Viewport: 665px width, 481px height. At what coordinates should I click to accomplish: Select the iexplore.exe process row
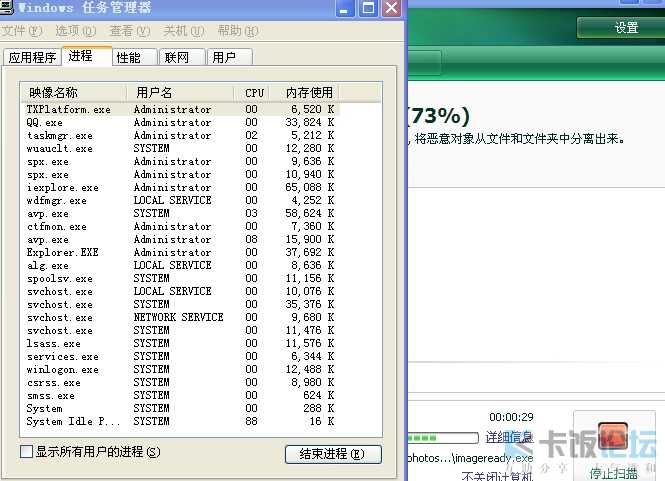click(180, 187)
